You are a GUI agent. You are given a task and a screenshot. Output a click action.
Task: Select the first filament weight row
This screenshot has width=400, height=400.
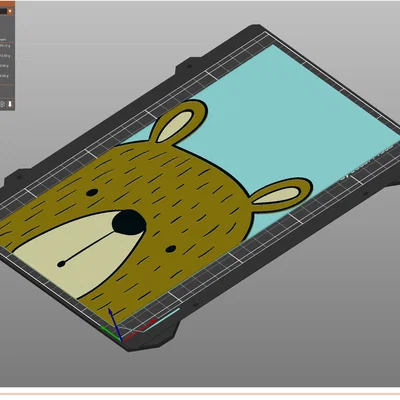point(5,46)
